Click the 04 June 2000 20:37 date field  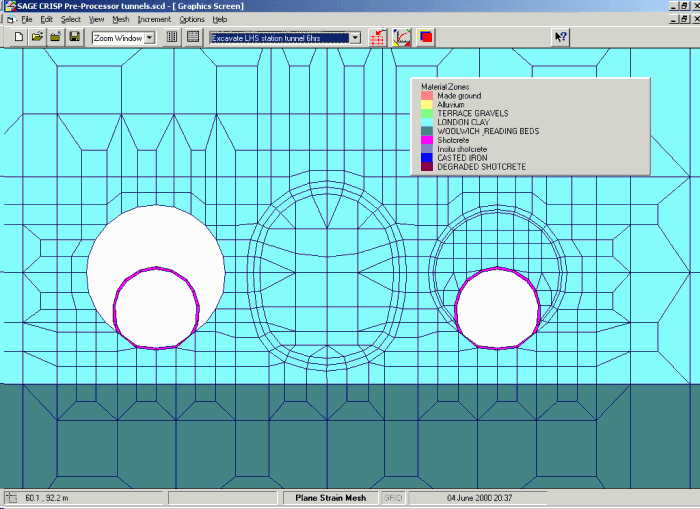[x=479, y=498]
